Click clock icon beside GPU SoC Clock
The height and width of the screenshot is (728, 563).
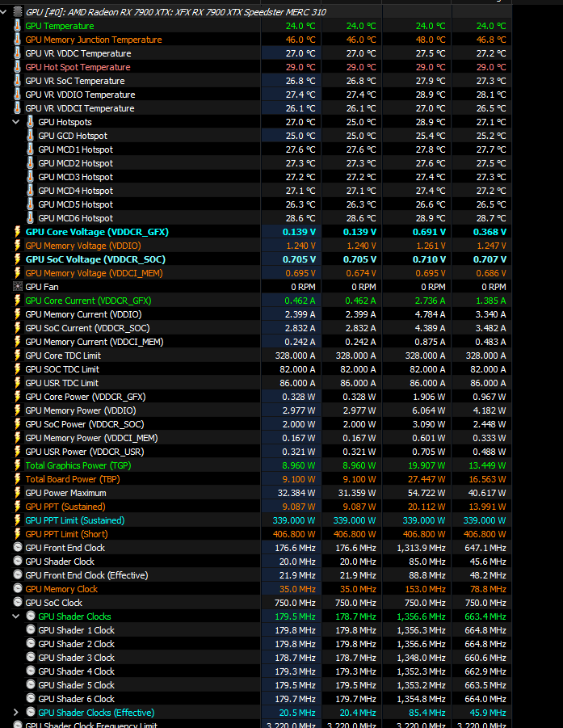pos(18,602)
